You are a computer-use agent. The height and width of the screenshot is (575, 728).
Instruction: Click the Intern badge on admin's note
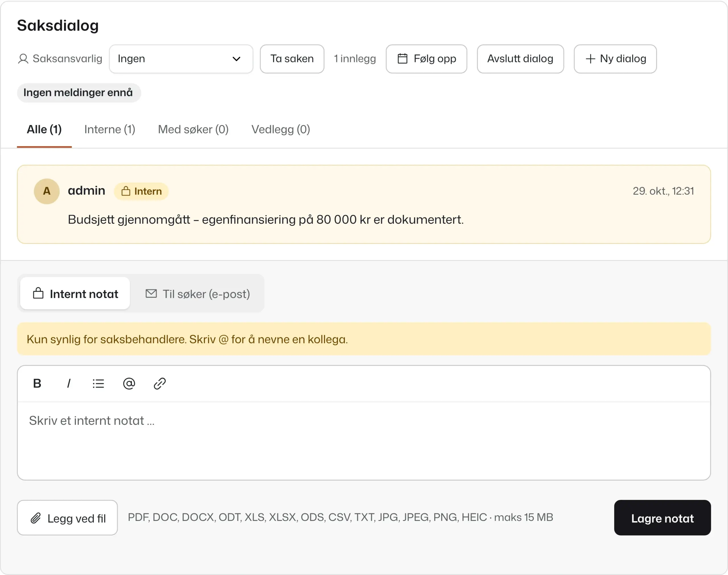pos(141,191)
